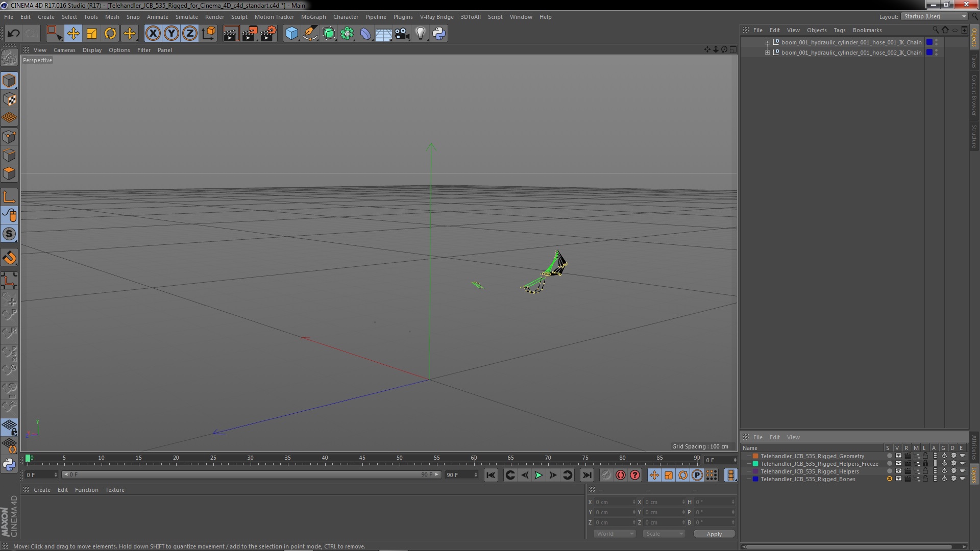Click the X position input field

pos(615,502)
